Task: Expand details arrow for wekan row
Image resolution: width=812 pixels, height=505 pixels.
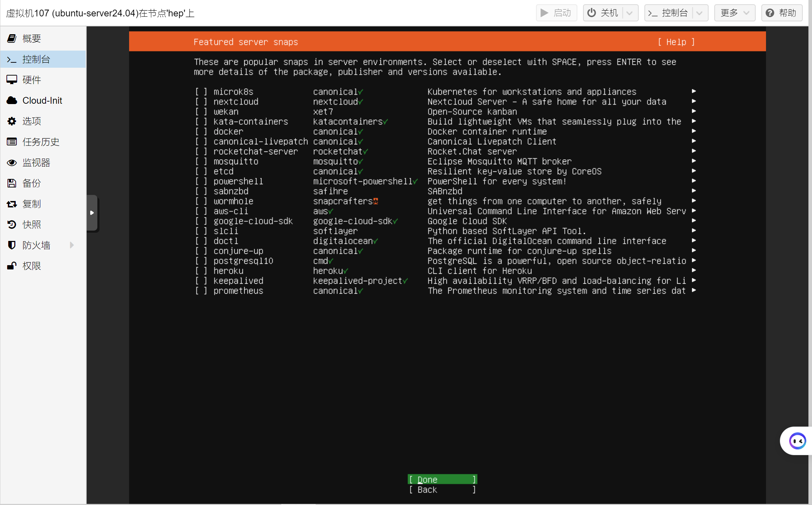Action: click(x=694, y=111)
